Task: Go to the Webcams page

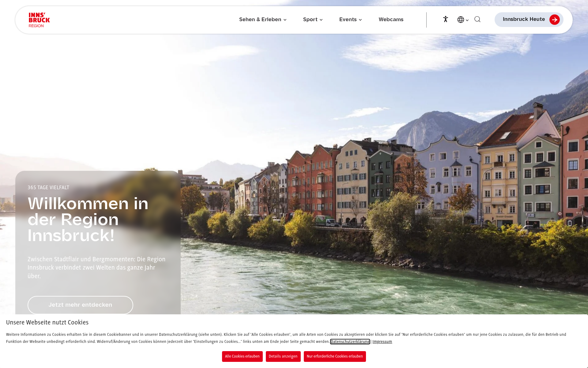Action: point(391,20)
